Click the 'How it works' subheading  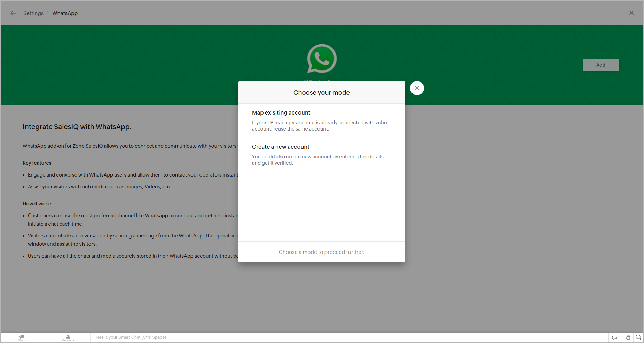pos(38,204)
